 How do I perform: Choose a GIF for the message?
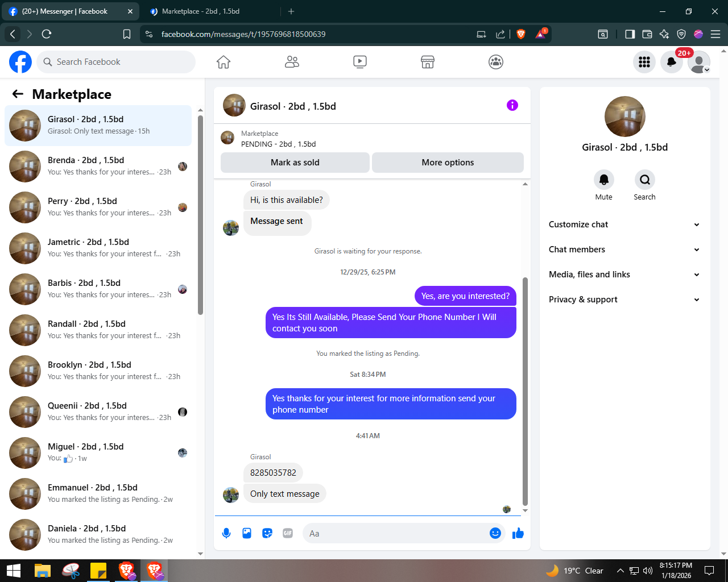[x=288, y=533]
